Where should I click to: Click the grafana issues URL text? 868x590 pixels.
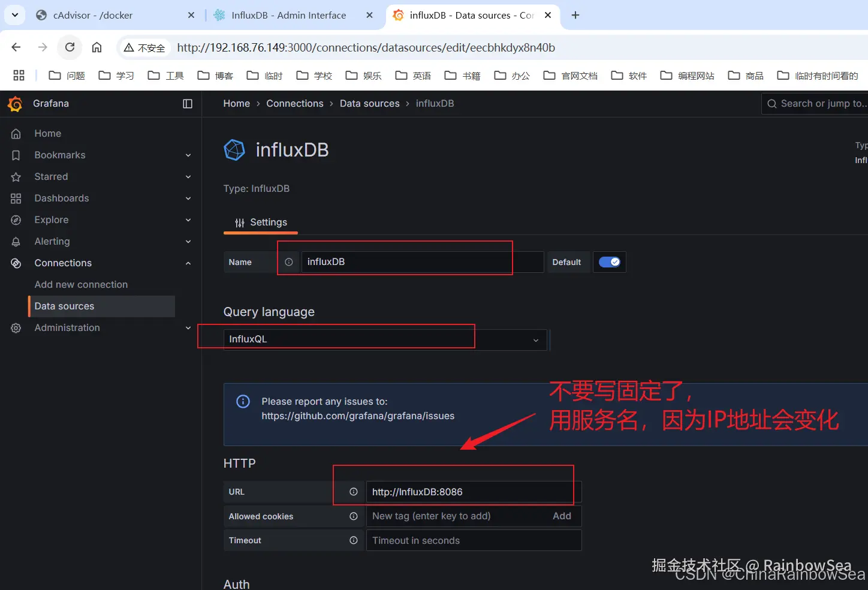point(358,416)
